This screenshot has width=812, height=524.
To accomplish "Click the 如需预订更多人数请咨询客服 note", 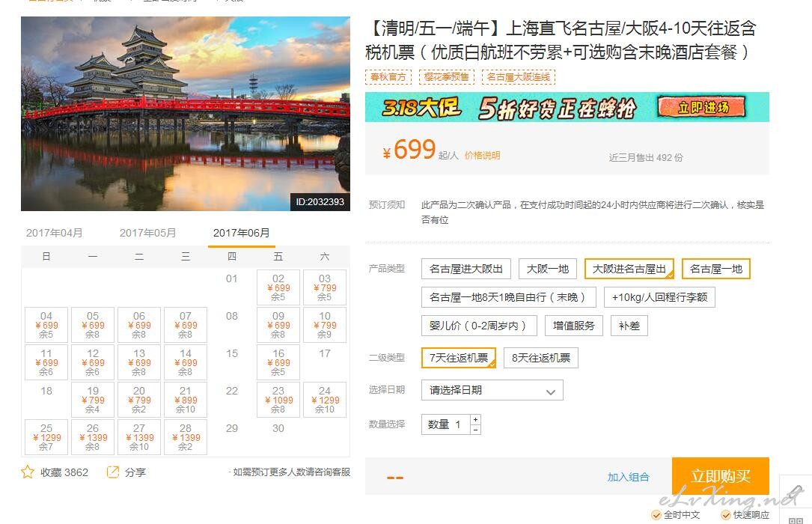I will (x=290, y=472).
